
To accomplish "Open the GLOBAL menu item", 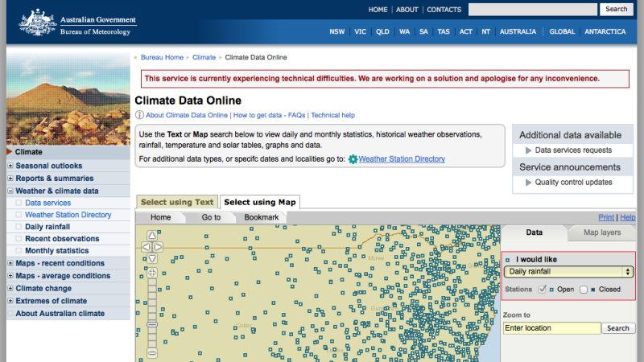I will pos(562,31).
